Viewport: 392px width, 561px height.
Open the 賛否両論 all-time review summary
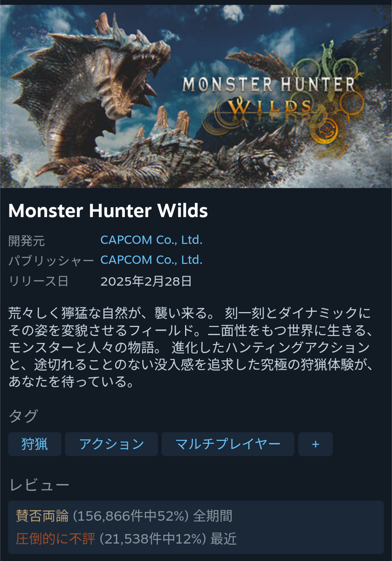pyautogui.click(x=124, y=516)
